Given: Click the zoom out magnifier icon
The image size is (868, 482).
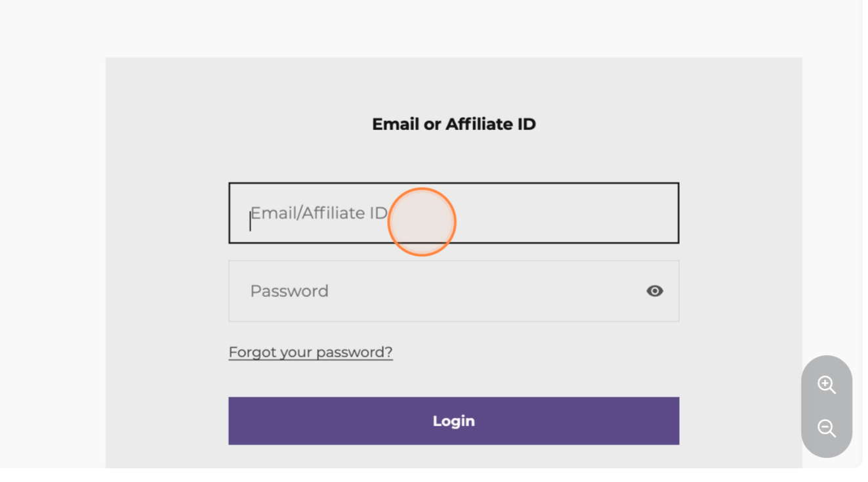Looking at the screenshot, I should (x=826, y=429).
